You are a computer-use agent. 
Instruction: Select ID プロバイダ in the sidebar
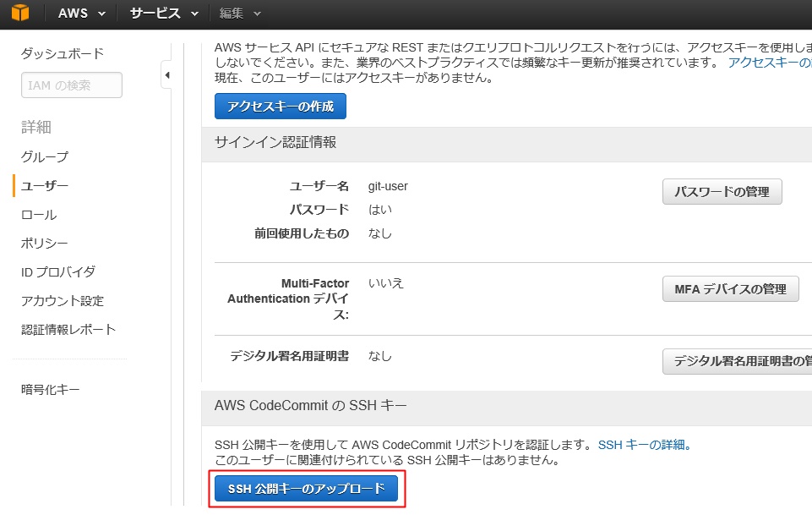(58, 272)
